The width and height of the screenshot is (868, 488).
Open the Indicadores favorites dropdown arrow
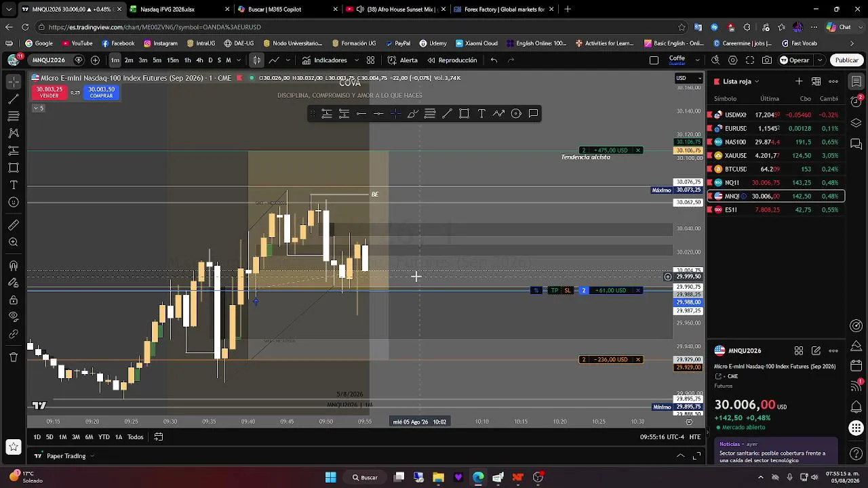(355, 60)
